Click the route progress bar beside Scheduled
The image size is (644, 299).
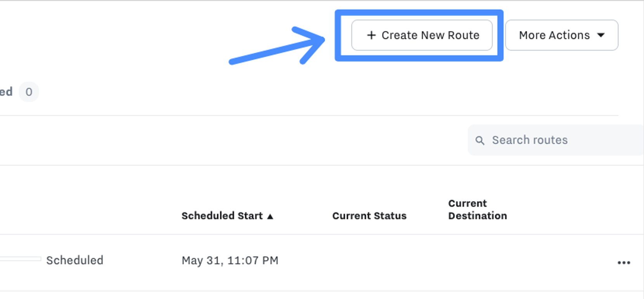[20, 259]
